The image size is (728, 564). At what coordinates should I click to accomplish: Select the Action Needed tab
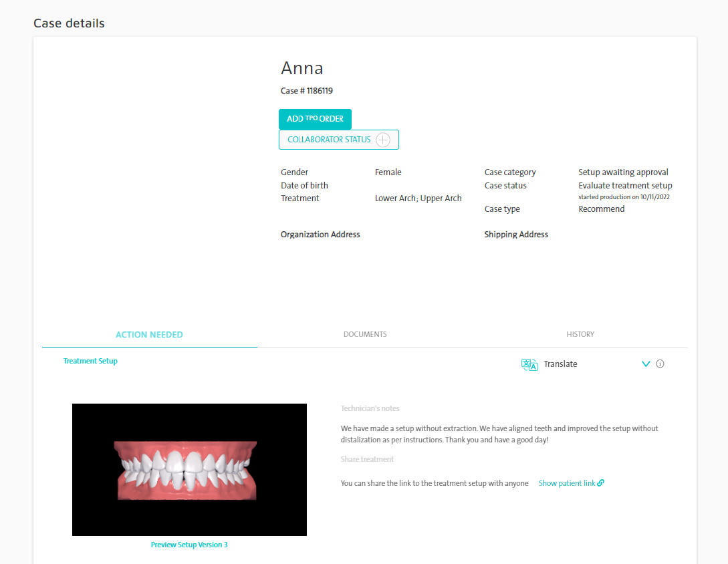click(150, 335)
